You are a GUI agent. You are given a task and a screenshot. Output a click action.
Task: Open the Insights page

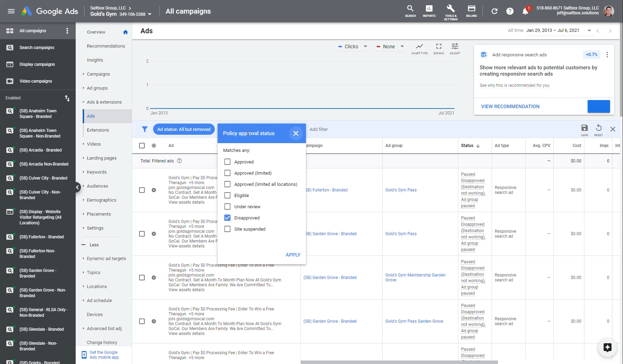click(95, 60)
